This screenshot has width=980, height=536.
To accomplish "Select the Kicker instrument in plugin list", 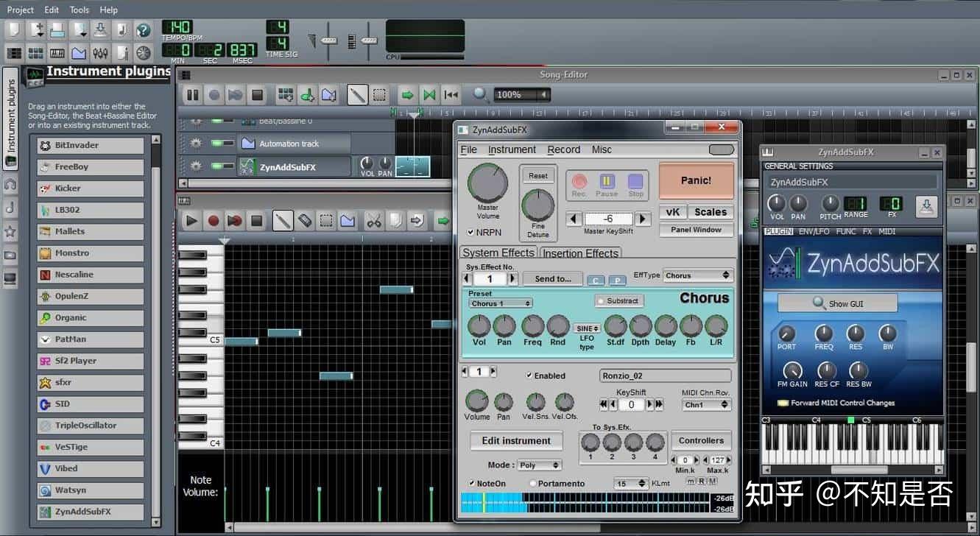I will tap(90, 188).
